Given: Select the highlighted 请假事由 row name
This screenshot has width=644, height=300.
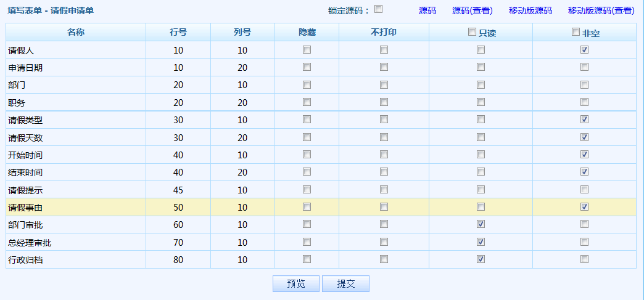Looking at the screenshot, I should click(x=25, y=208).
